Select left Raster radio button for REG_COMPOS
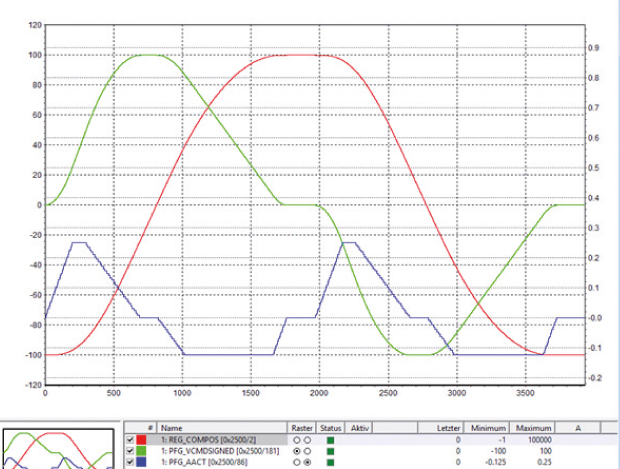The image size is (620, 469). [x=296, y=439]
